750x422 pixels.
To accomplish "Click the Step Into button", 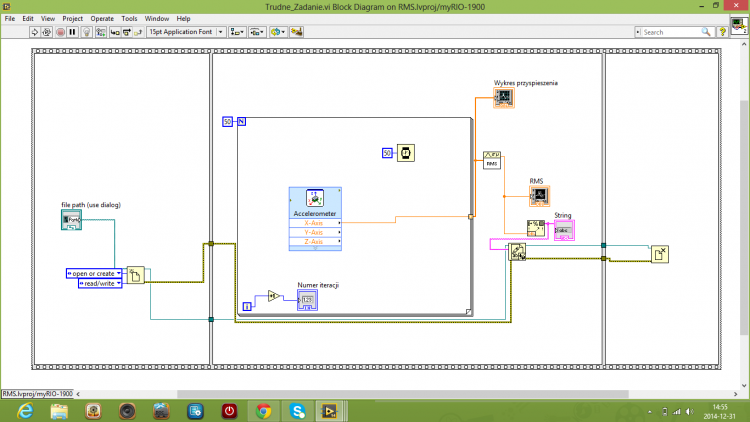I will point(115,32).
